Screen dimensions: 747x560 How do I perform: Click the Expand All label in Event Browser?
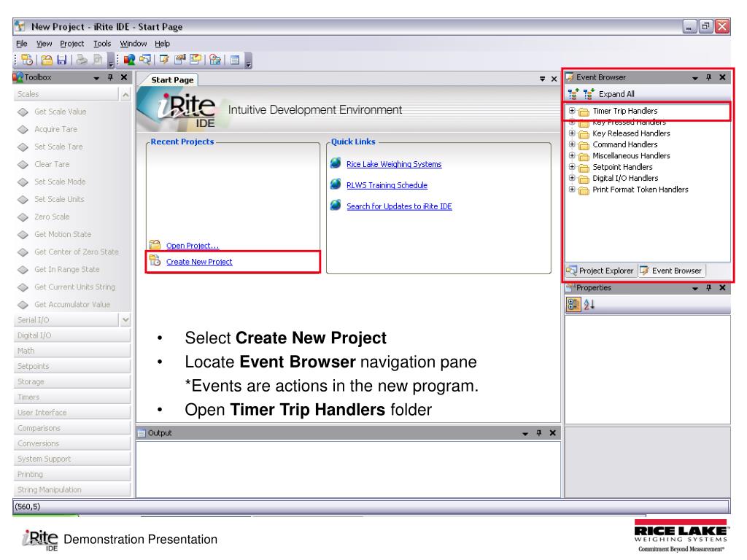pos(616,94)
